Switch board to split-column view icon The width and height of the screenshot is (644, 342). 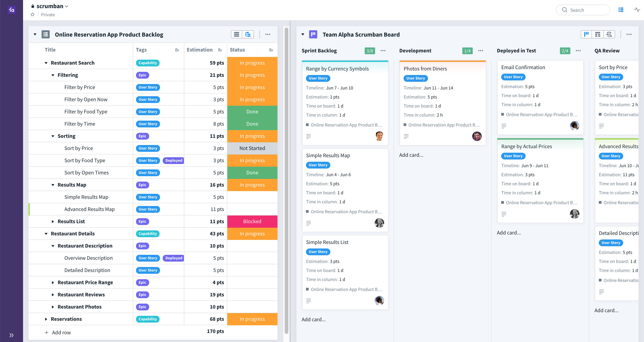pyautogui.click(x=609, y=34)
